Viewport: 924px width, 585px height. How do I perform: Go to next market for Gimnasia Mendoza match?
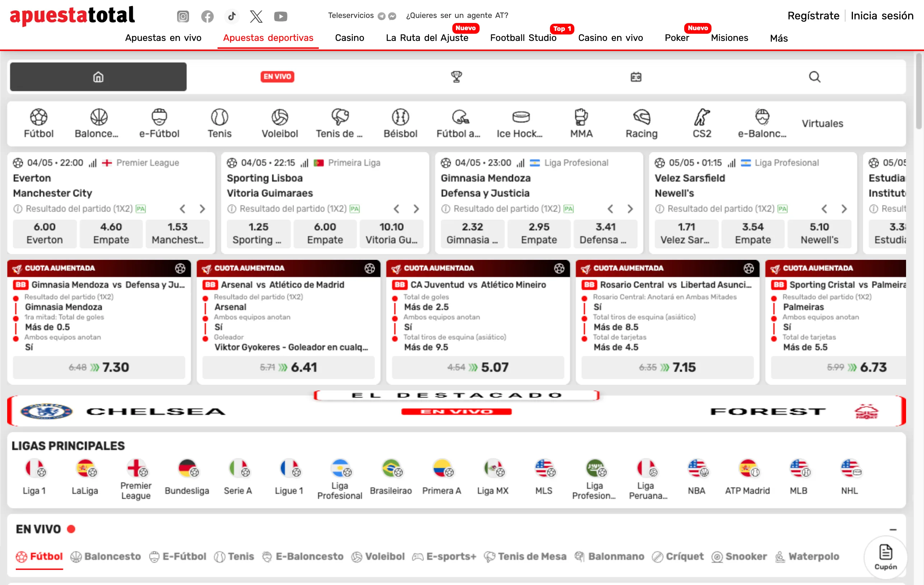pos(630,209)
